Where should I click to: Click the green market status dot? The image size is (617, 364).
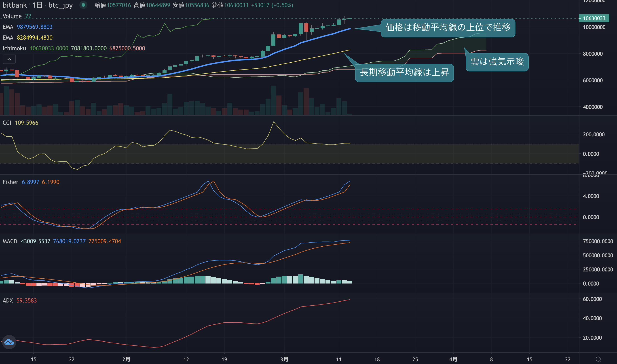83,5
